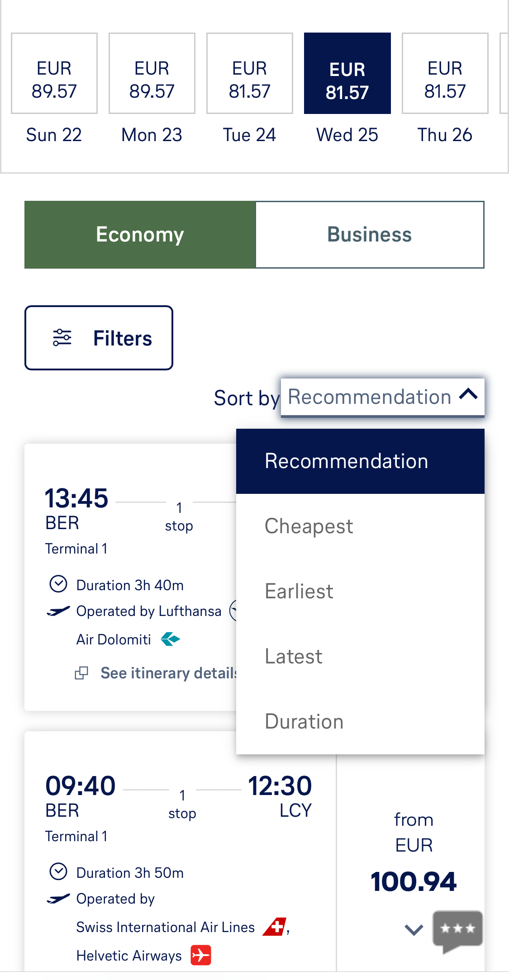Click the itinerary details copy icon

[x=81, y=673]
